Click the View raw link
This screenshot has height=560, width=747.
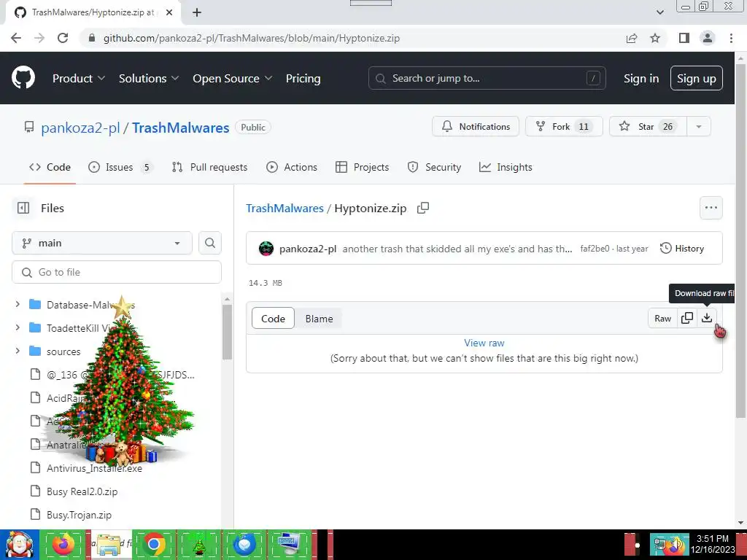click(484, 343)
